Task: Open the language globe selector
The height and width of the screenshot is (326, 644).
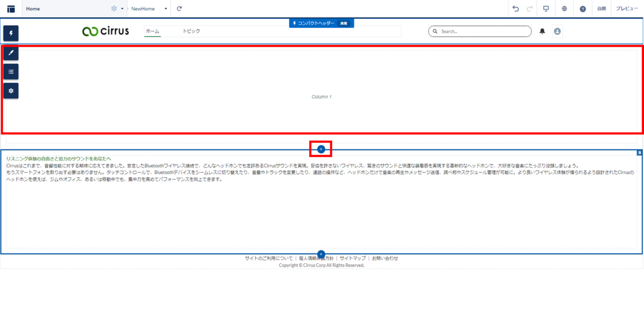Action: click(565, 9)
